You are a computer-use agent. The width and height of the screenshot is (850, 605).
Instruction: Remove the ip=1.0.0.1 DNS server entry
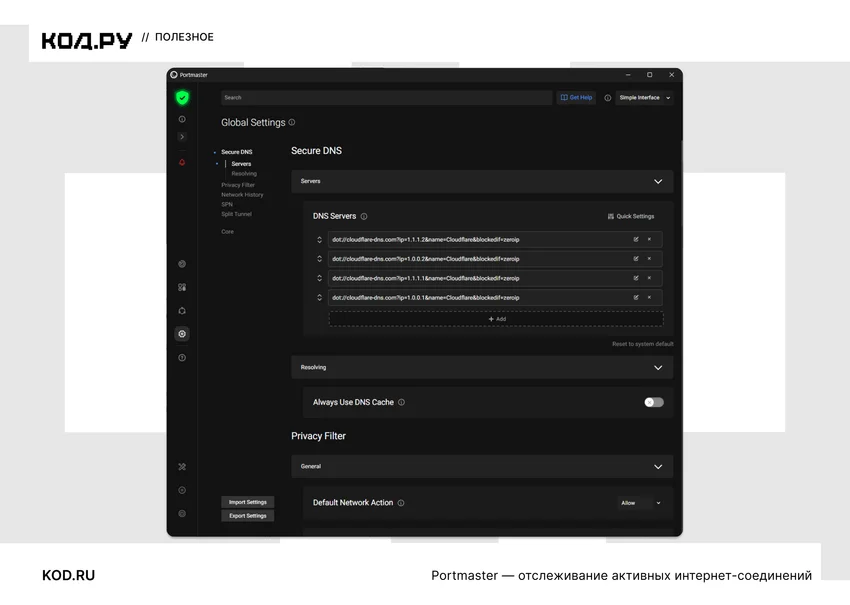tap(649, 297)
